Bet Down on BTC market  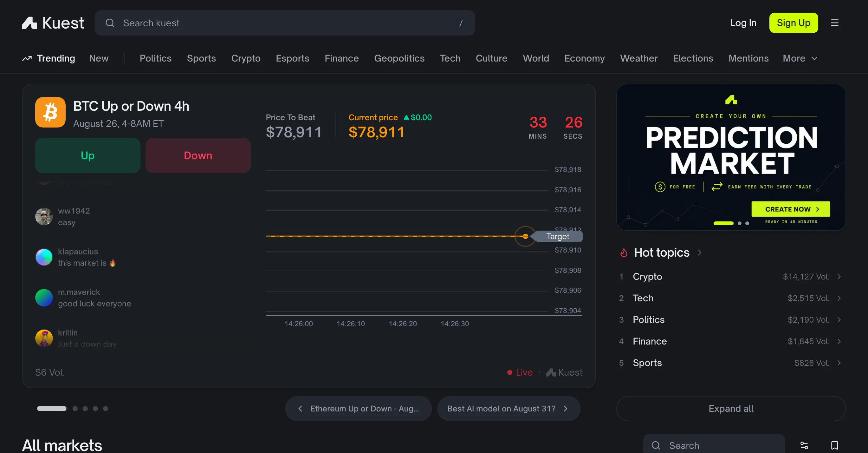pos(198,155)
